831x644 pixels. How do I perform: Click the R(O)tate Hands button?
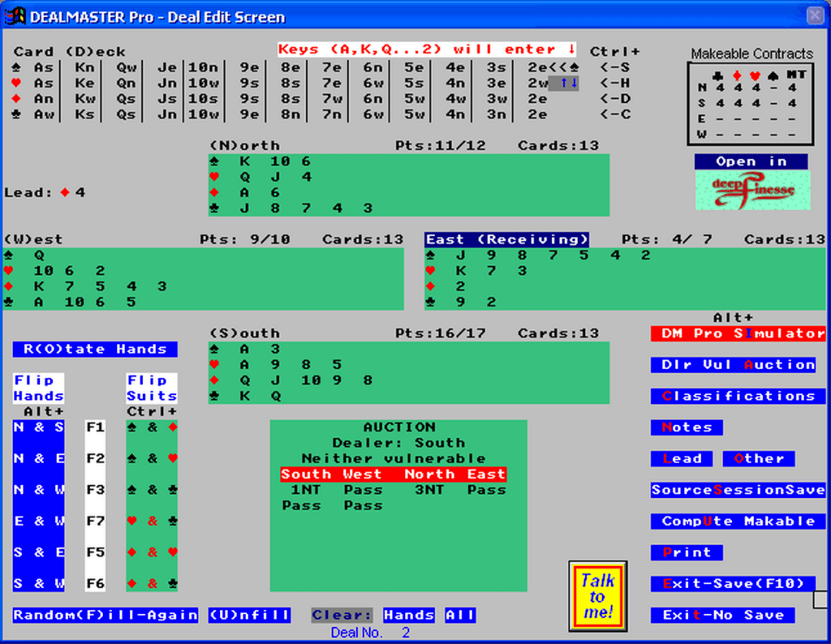pos(95,349)
